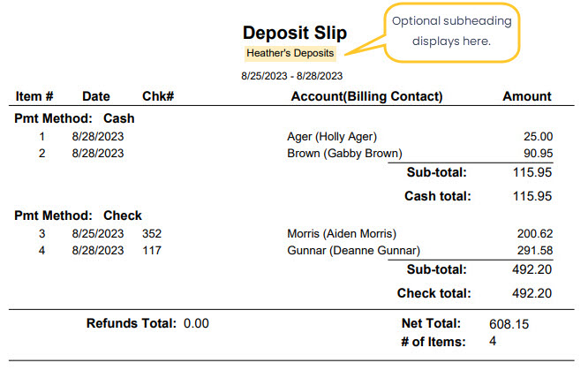Click the Pmt Method: Check group heading

coord(78,215)
